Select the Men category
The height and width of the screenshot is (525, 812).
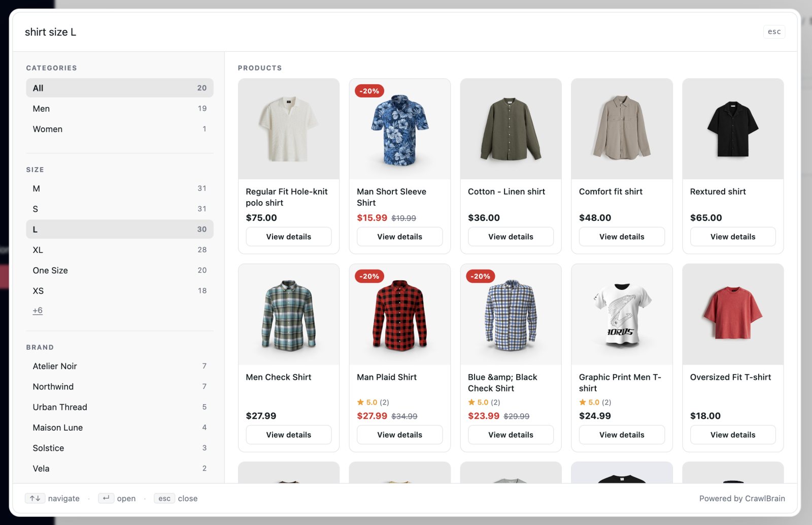coord(120,109)
